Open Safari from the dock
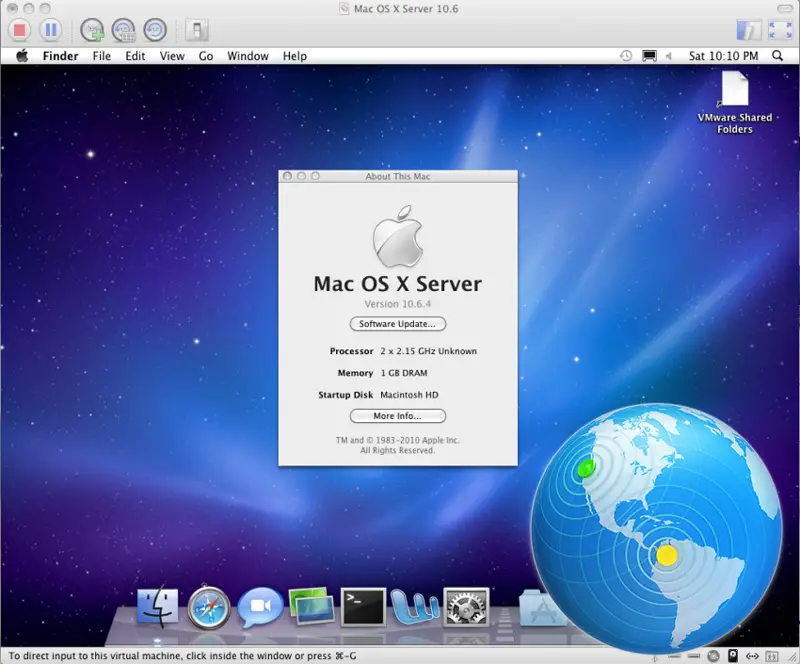This screenshot has width=800, height=664. (208, 607)
